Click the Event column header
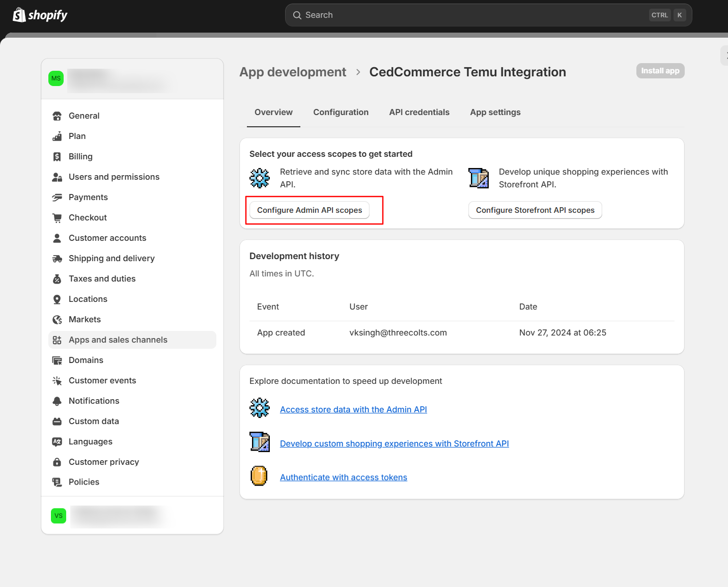728x587 pixels. point(268,307)
